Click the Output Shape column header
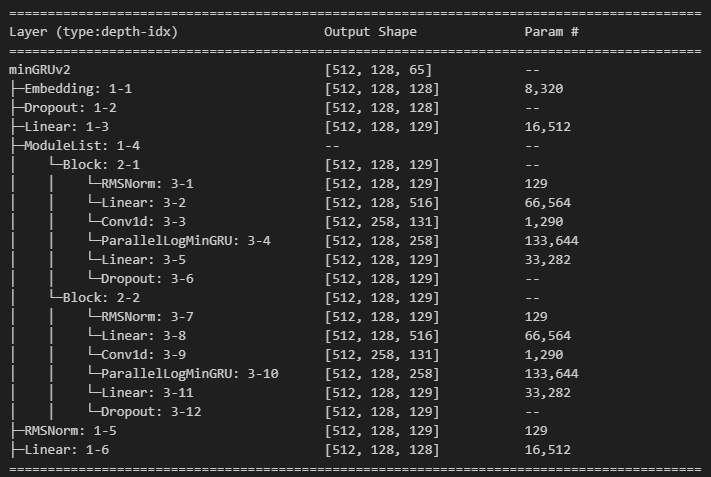The width and height of the screenshot is (711, 477). click(370, 32)
